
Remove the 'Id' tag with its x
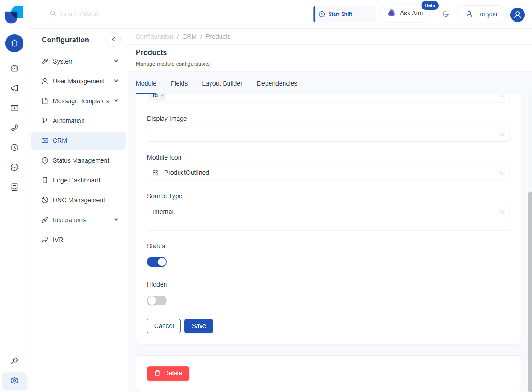point(162,96)
